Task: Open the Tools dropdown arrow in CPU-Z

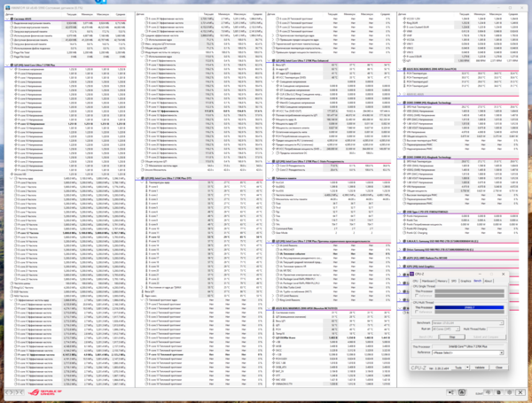Action: click(467, 368)
